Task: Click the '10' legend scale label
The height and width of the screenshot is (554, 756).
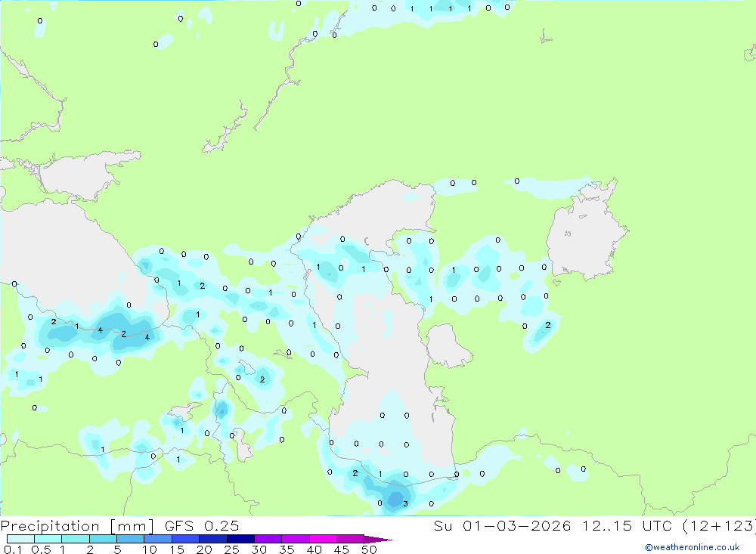Action: pyautogui.click(x=150, y=549)
